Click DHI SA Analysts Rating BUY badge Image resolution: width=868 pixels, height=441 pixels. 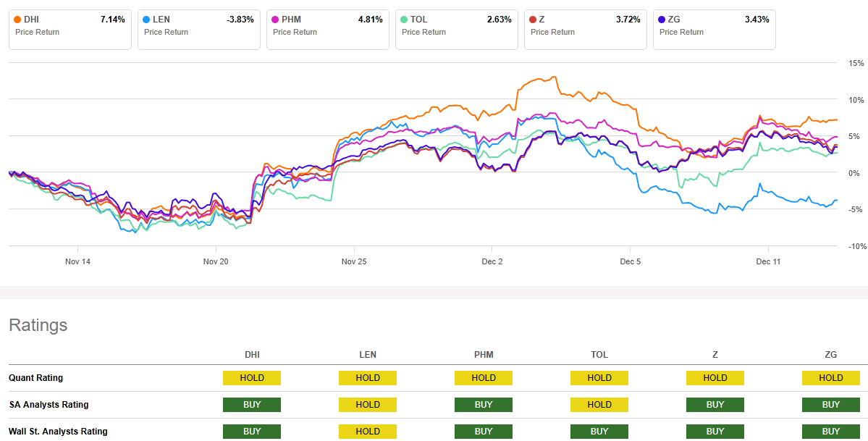click(x=252, y=405)
